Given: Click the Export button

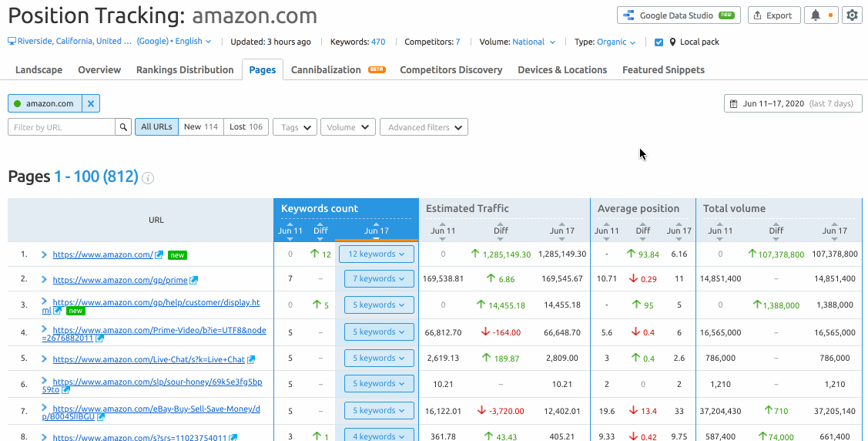Looking at the screenshot, I should [774, 15].
